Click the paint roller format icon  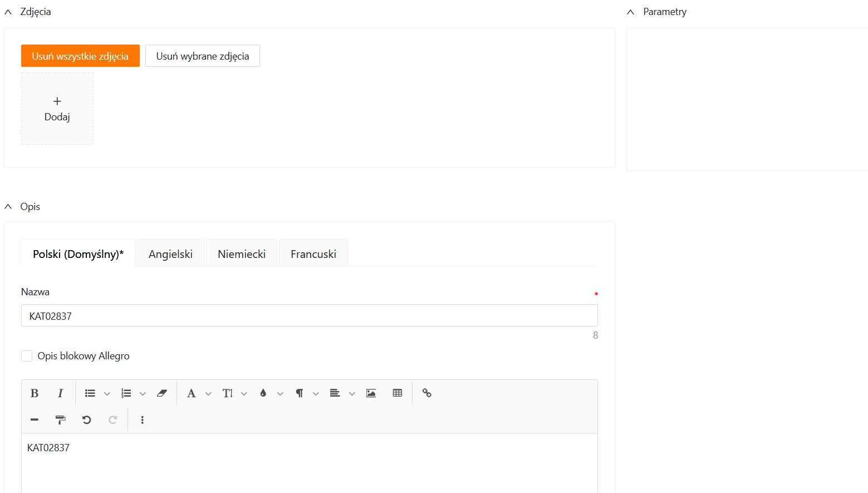(60, 420)
